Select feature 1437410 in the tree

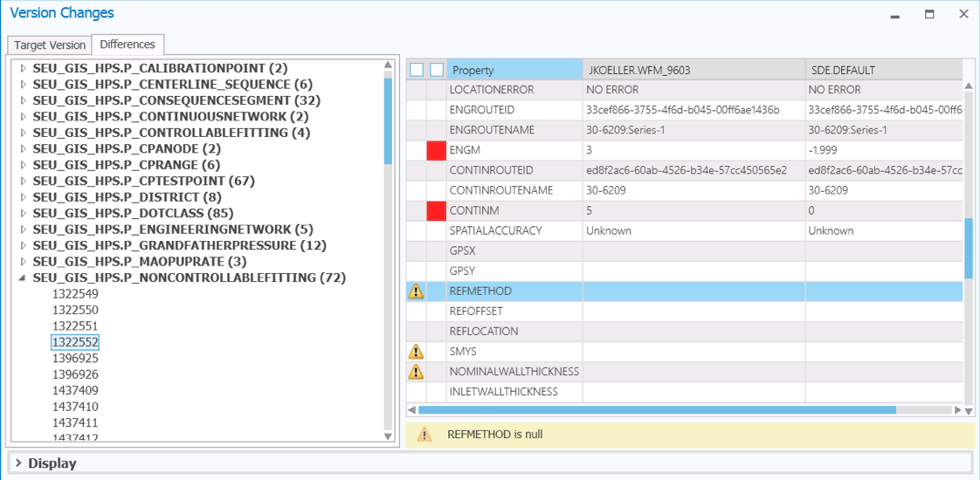[76, 407]
